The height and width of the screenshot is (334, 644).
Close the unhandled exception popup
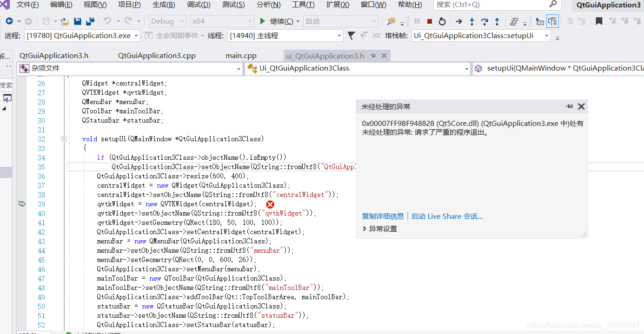click(x=581, y=106)
